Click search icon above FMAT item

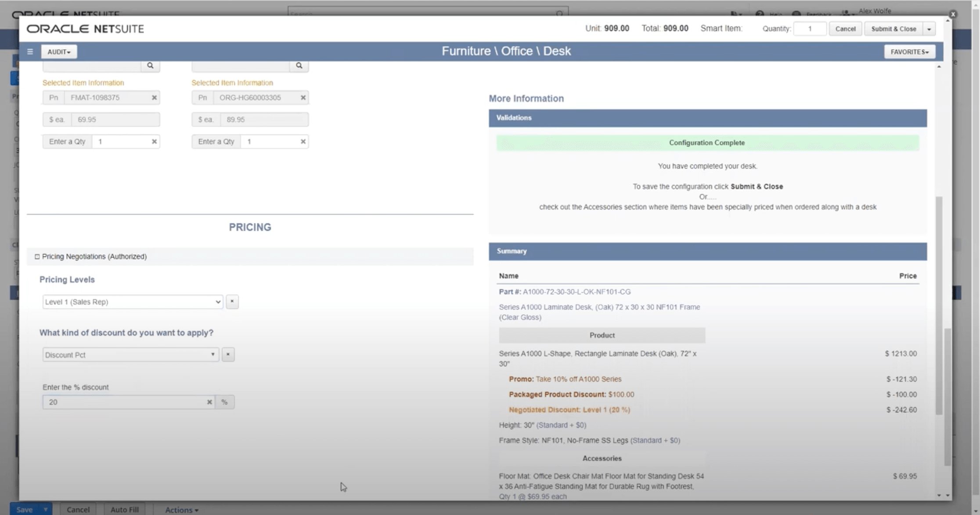(x=150, y=65)
